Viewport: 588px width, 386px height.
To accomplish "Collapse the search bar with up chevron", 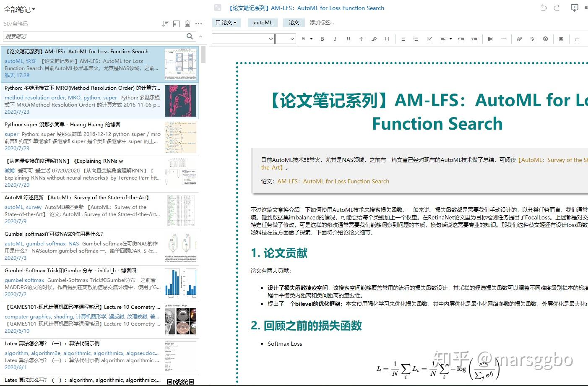I will coord(201,37).
